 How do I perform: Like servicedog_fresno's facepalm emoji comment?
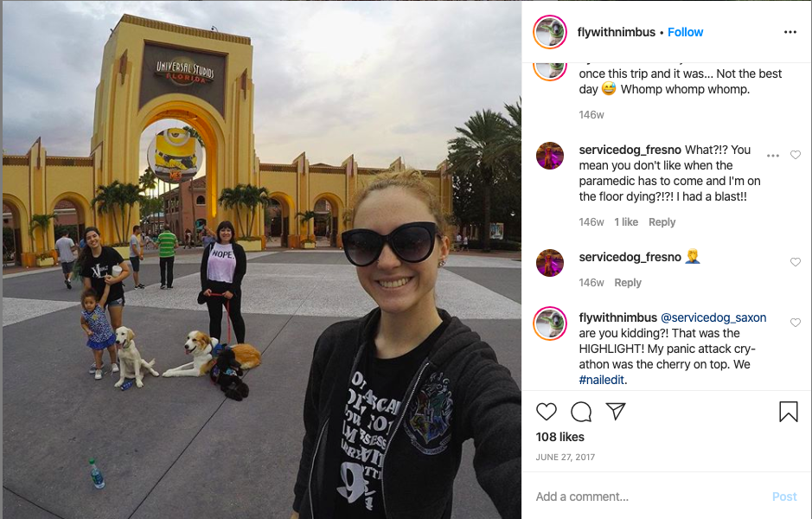[x=796, y=262]
